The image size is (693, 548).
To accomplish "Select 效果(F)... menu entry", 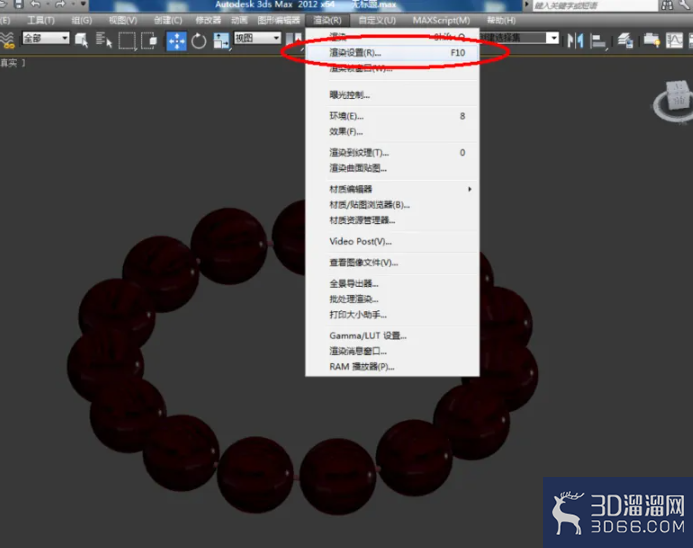I will 392,132.
